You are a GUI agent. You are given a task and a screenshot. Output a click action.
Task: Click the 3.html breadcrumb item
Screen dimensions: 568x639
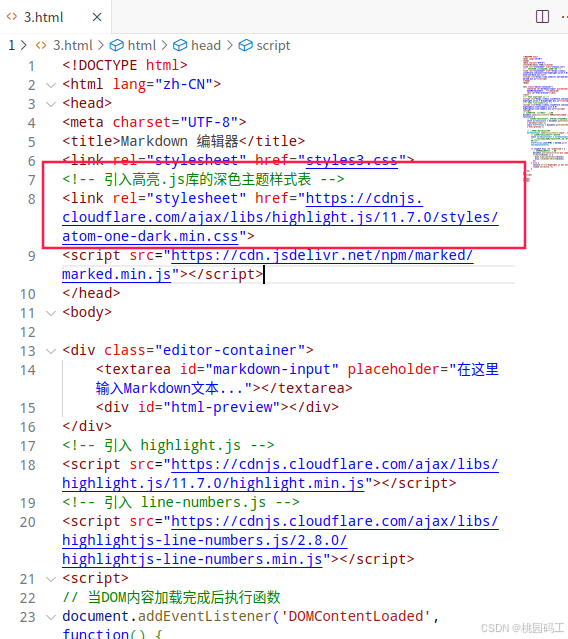coord(73,45)
